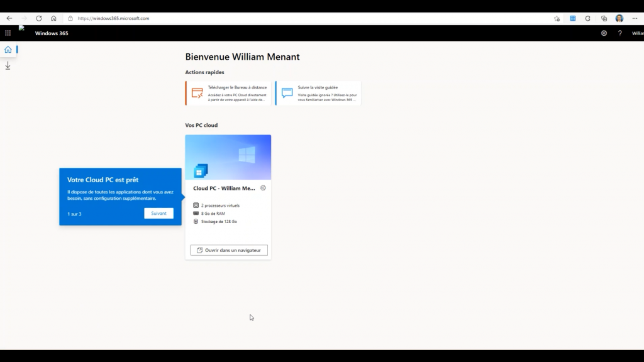Click Cloud PC - William Me... card title
Viewport: 644px width, 362px height.
[x=225, y=189]
